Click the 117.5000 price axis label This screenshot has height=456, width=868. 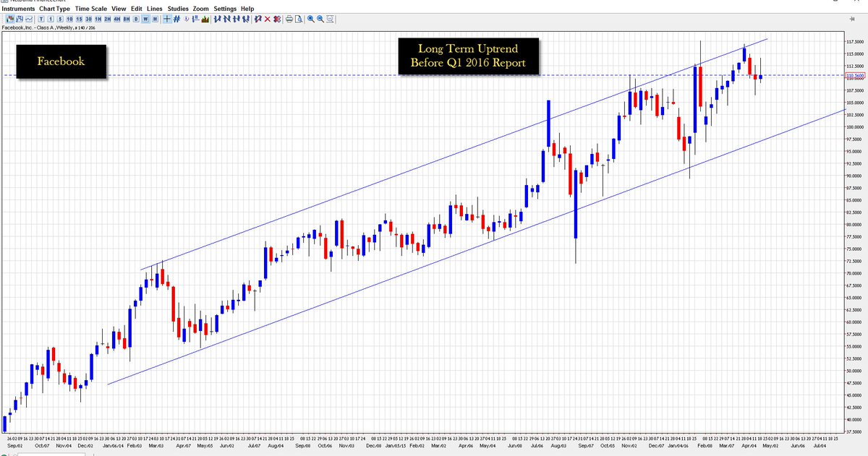[856, 42]
